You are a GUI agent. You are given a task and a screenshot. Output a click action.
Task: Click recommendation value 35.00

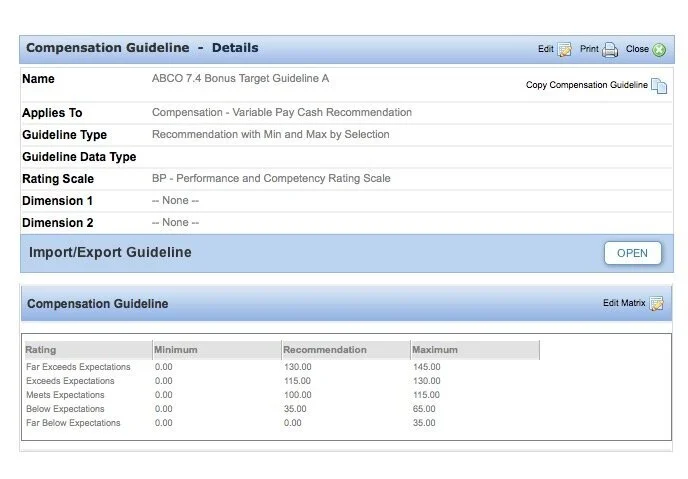[x=295, y=409]
